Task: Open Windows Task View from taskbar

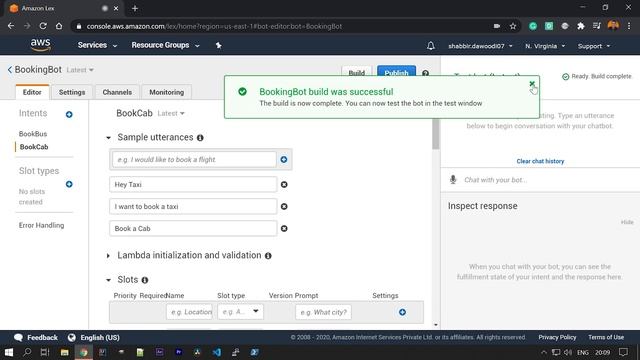Action: [x=45, y=352]
